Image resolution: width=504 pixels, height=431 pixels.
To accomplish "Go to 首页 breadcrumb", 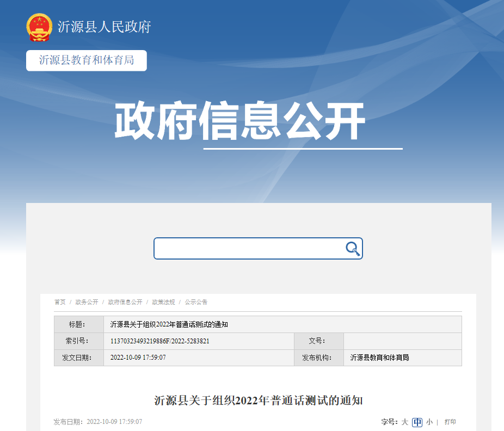I will (60, 302).
